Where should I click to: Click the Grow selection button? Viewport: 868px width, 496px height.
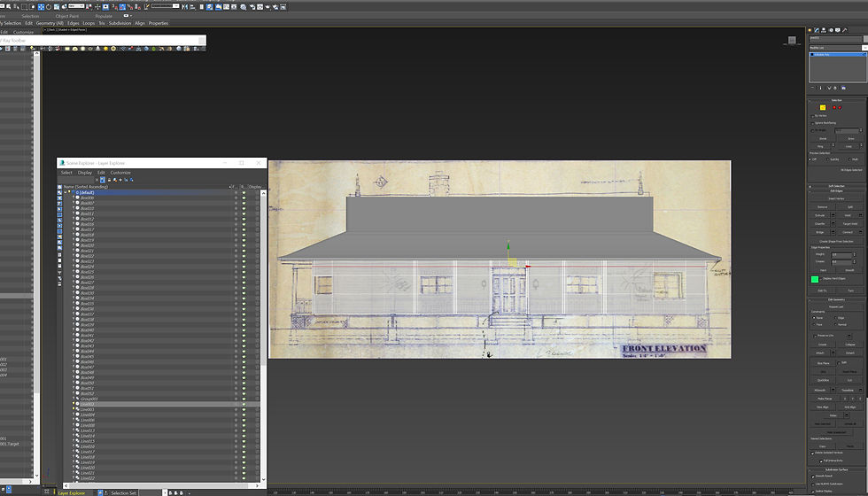pyautogui.click(x=851, y=138)
